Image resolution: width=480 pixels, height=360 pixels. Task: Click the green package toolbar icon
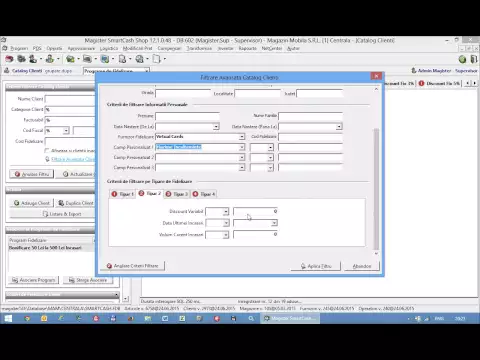point(70,59)
